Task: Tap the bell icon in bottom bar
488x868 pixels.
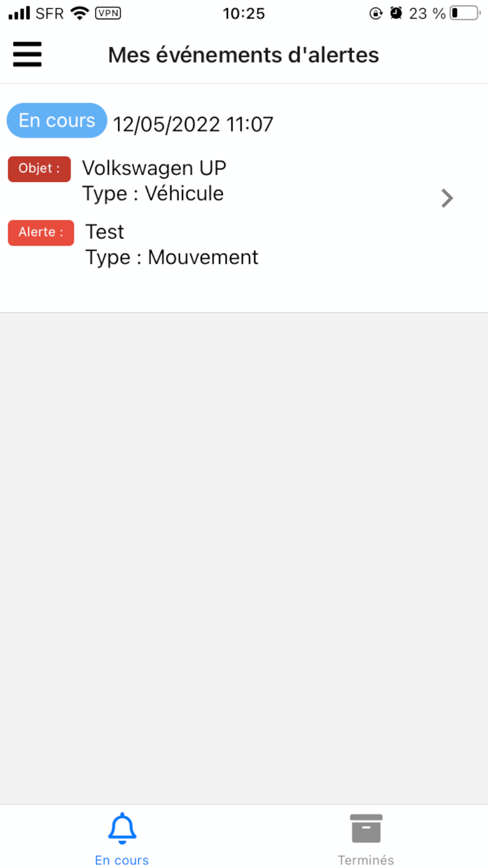Action: [122, 828]
